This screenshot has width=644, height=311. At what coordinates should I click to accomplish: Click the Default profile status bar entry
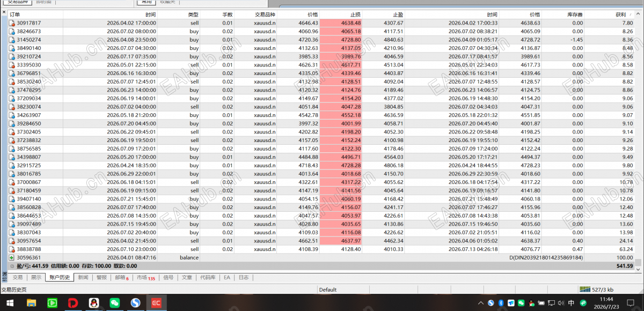[x=328, y=290]
